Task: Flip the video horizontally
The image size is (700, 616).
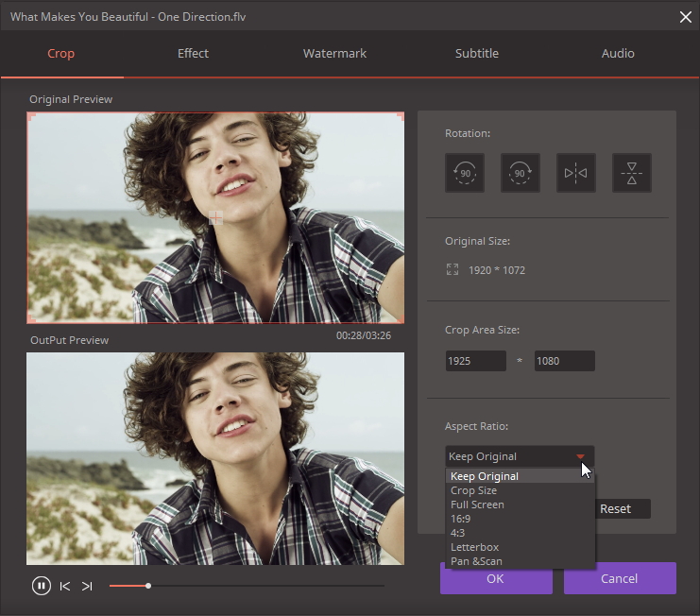Action: click(576, 173)
